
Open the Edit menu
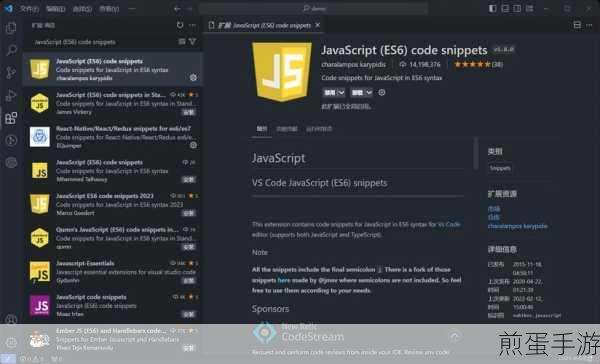56,8
